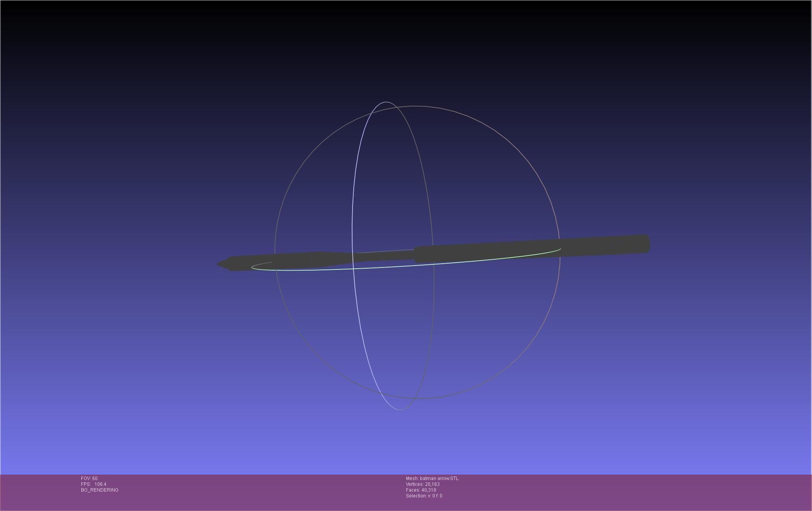Click the 'Faces: 40,318' info line
The image size is (812, 511).
pos(421,490)
